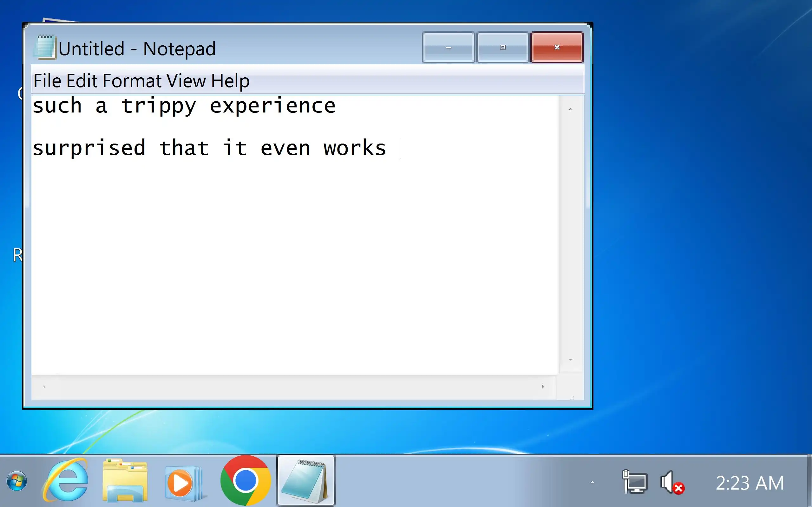Click the vertical scrollbar down arrow
Image resolution: width=812 pixels, height=507 pixels.
point(570,360)
